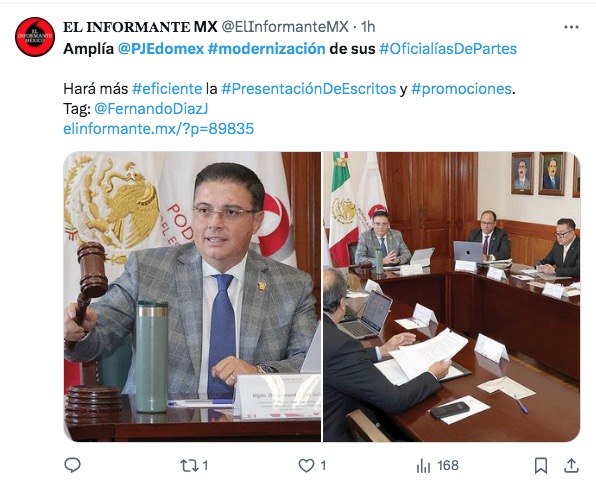Open the EL INFORMANTE MX display name
596x487 pixels.
click(x=140, y=27)
